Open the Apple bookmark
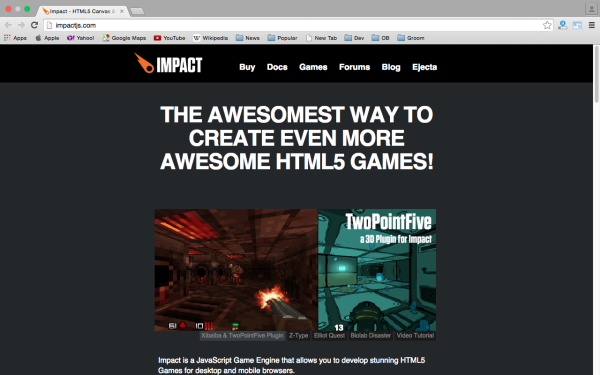This screenshot has height=375, width=600. pos(47,38)
